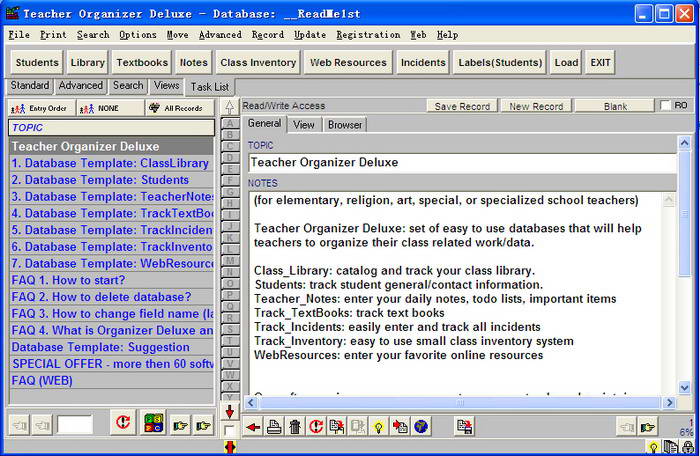The image size is (700, 456).
Task: Click the application icon in the title bar
Action: point(13,13)
